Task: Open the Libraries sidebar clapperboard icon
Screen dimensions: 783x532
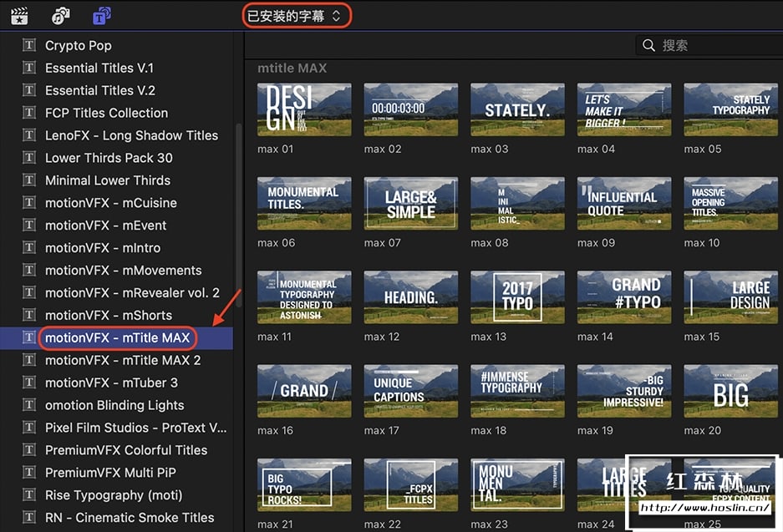Action: point(19,16)
